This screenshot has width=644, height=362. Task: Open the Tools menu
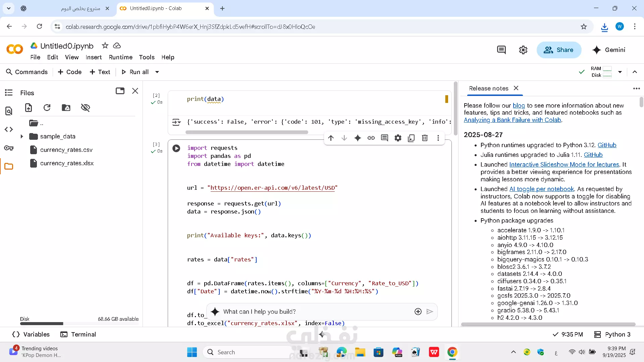147,57
